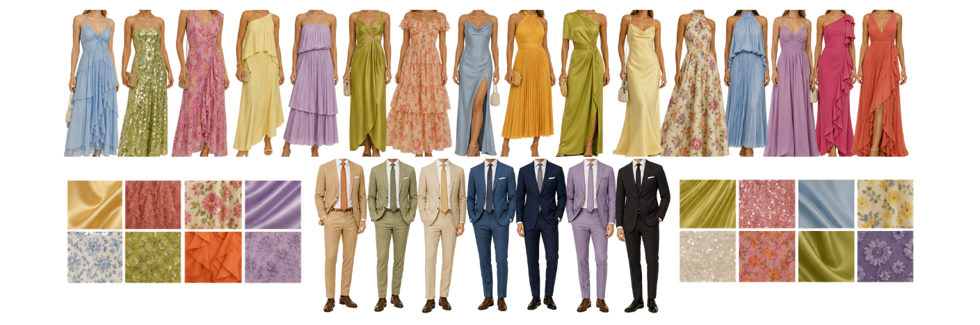980x325 pixels.
Task: Click the orange ruffled fabric swatch
Action: [213, 257]
